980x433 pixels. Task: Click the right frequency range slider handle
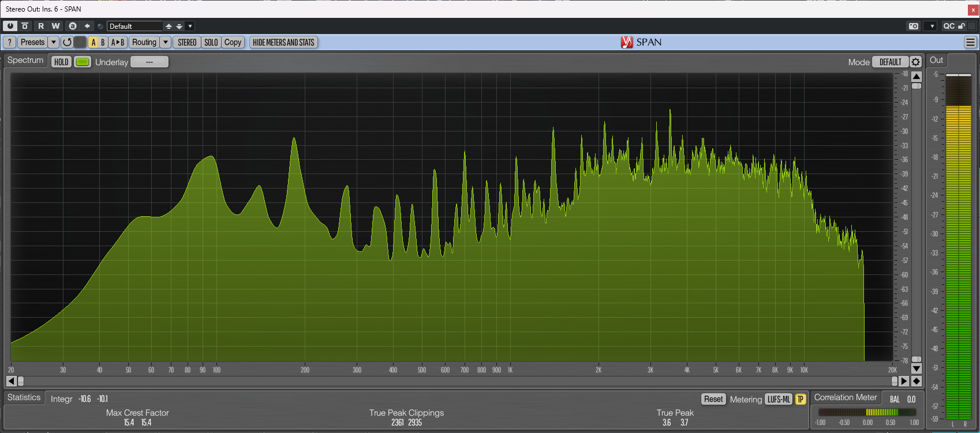895,381
